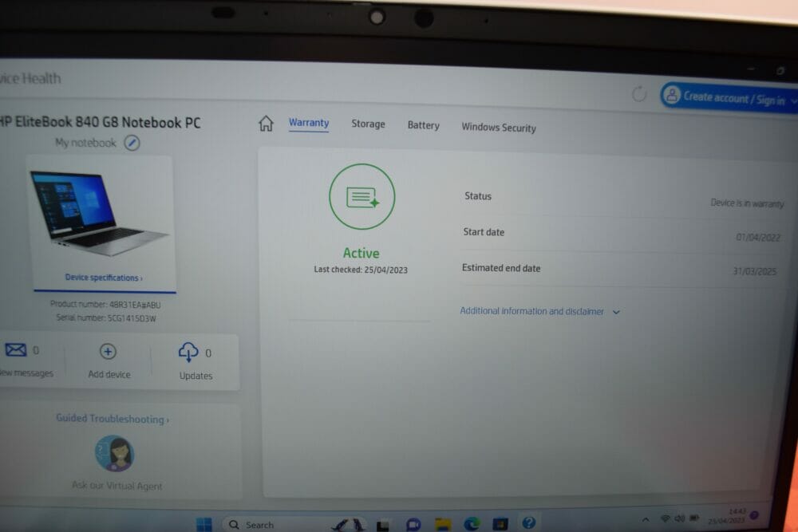Click the start date value 01/04/2022

(758, 238)
